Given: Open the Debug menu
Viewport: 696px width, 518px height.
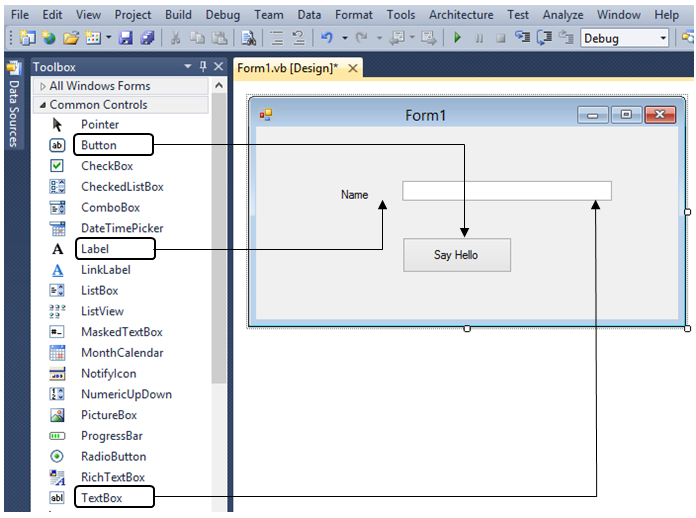Looking at the screenshot, I should coord(223,15).
